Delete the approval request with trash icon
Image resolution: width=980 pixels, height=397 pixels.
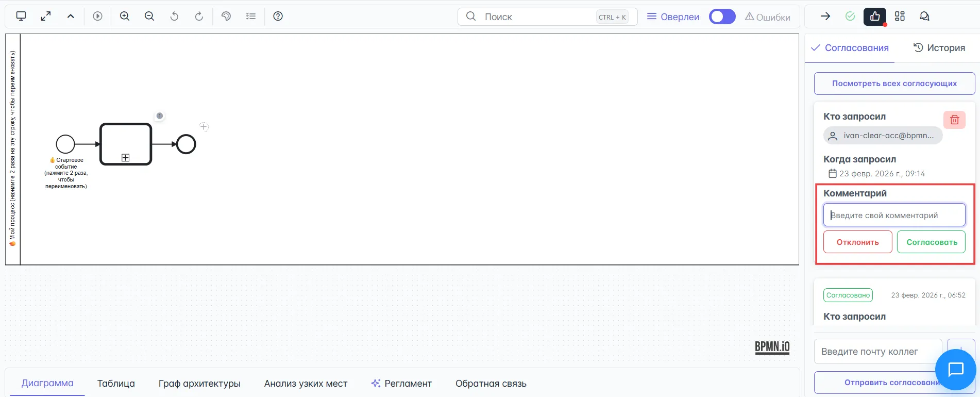954,120
